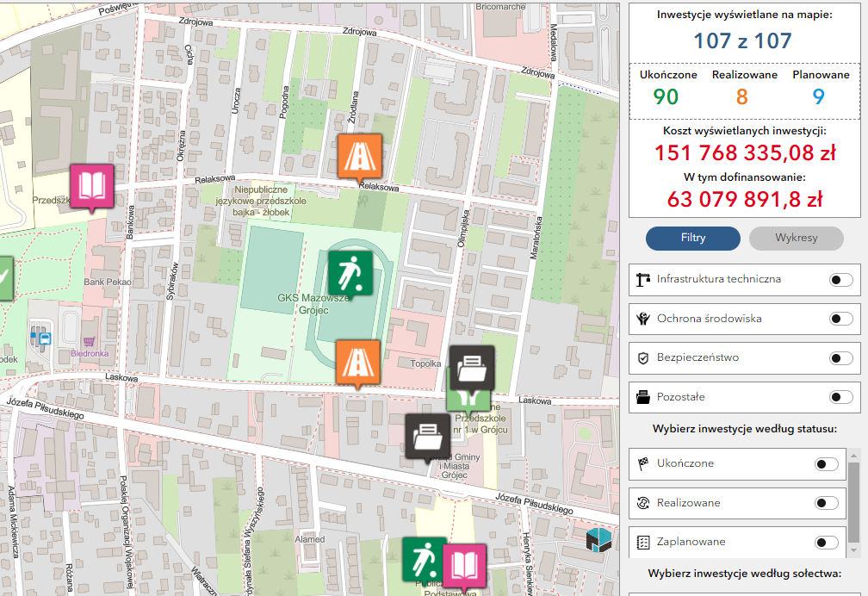The image size is (868, 596).
Task: Click the 'Bezpieczeństwo' filter label
Action: point(697,357)
